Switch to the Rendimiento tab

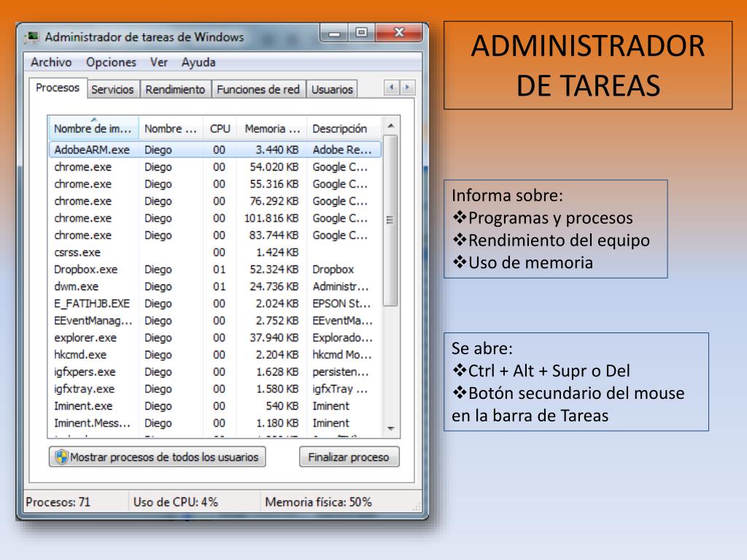point(175,90)
